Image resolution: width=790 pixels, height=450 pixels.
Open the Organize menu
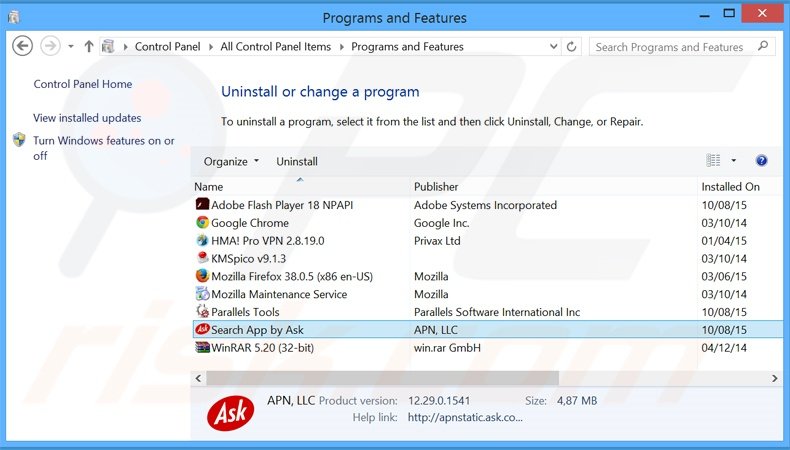click(x=231, y=161)
